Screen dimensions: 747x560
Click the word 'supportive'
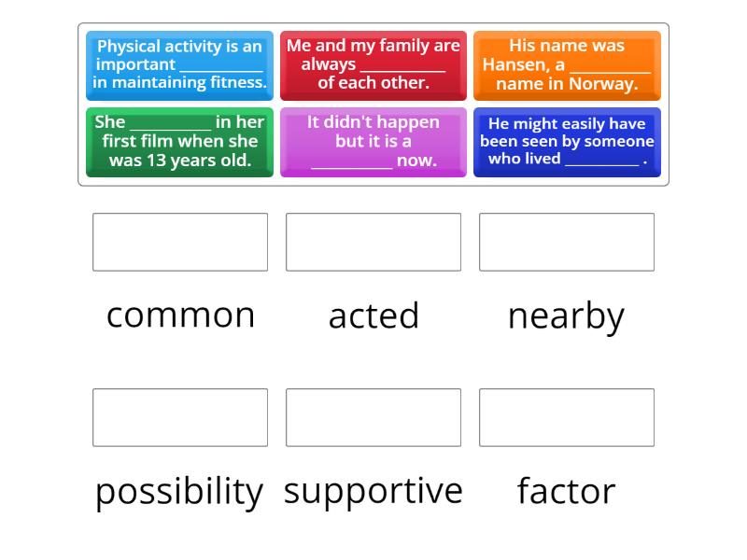click(373, 489)
